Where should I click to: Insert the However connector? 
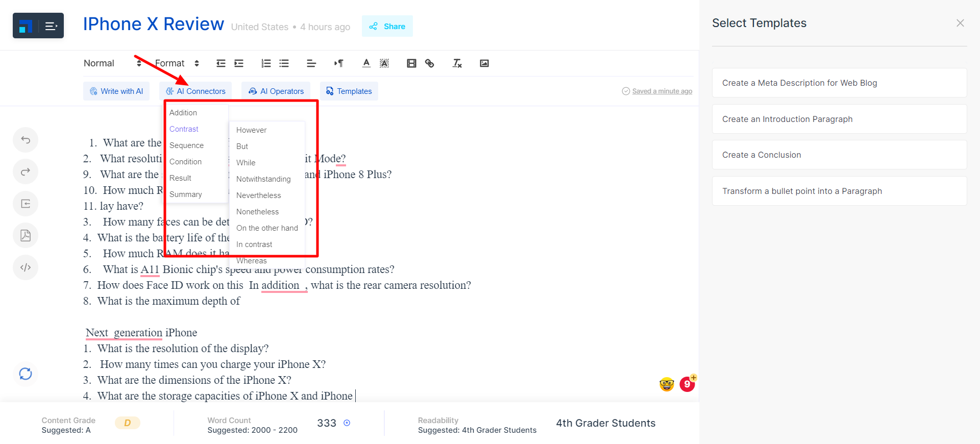click(x=252, y=130)
